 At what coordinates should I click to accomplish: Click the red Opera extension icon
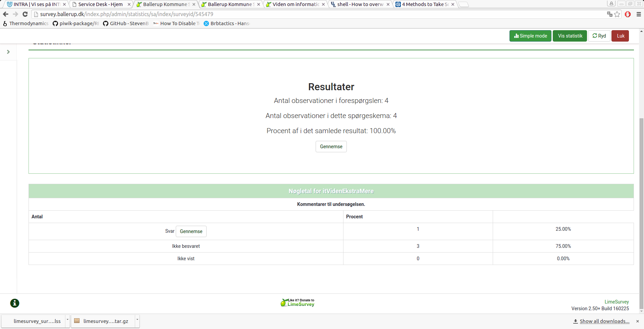coord(628,14)
